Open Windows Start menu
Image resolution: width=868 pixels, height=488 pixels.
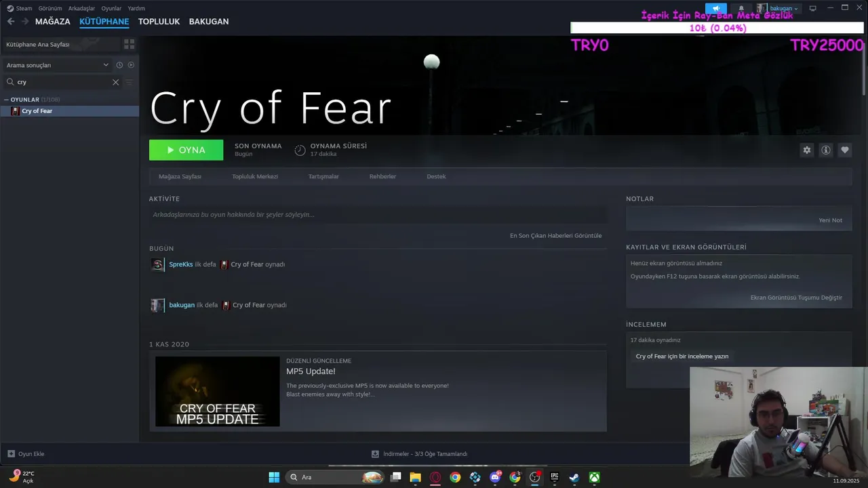(274, 477)
